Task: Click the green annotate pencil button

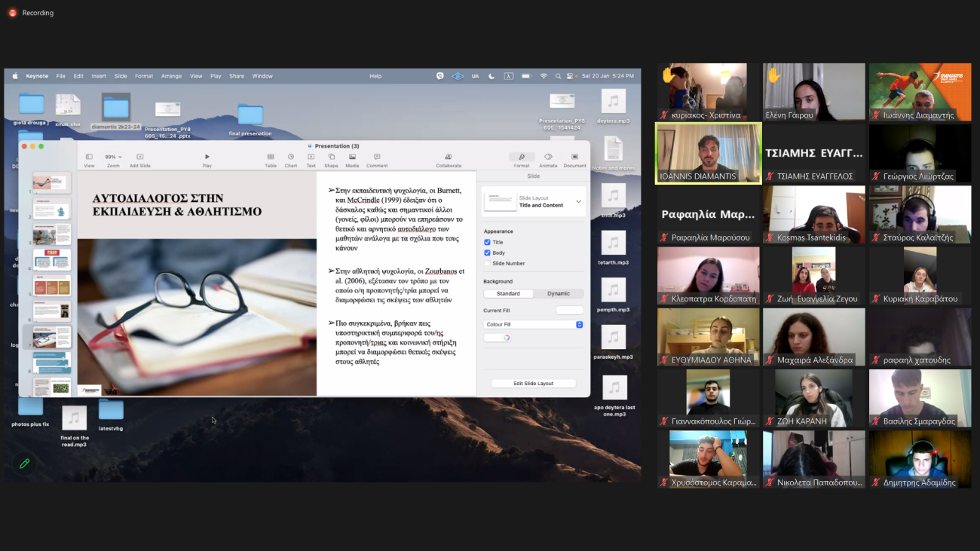Action: pos(24,464)
